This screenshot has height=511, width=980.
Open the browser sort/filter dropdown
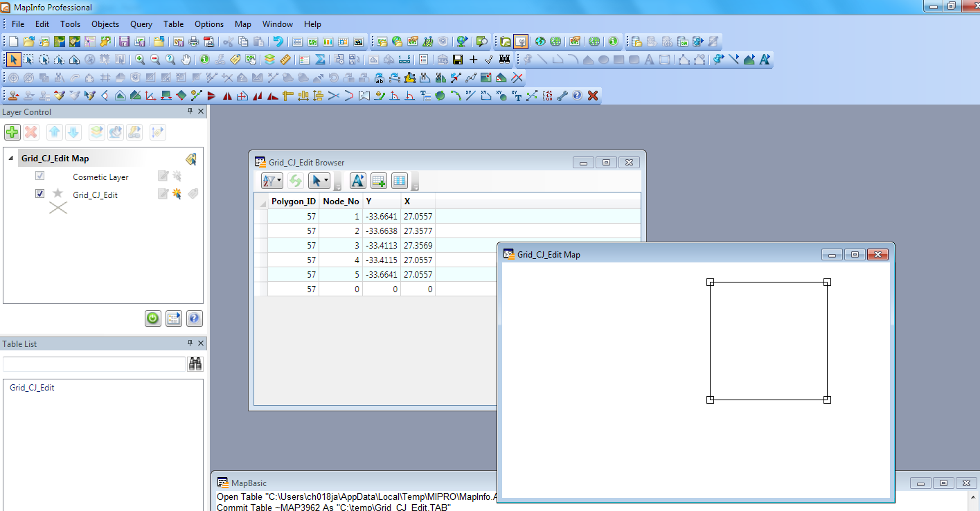pyautogui.click(x=271, y=181)
